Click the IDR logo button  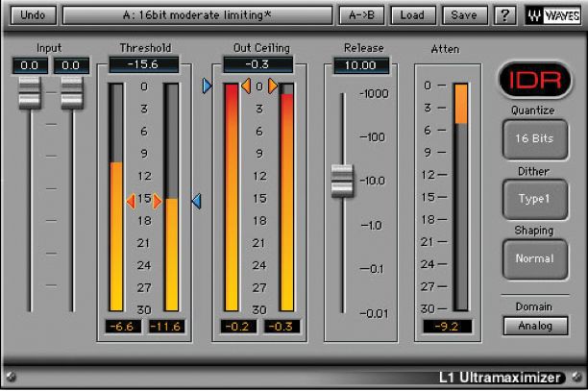(x=535, y=80)
